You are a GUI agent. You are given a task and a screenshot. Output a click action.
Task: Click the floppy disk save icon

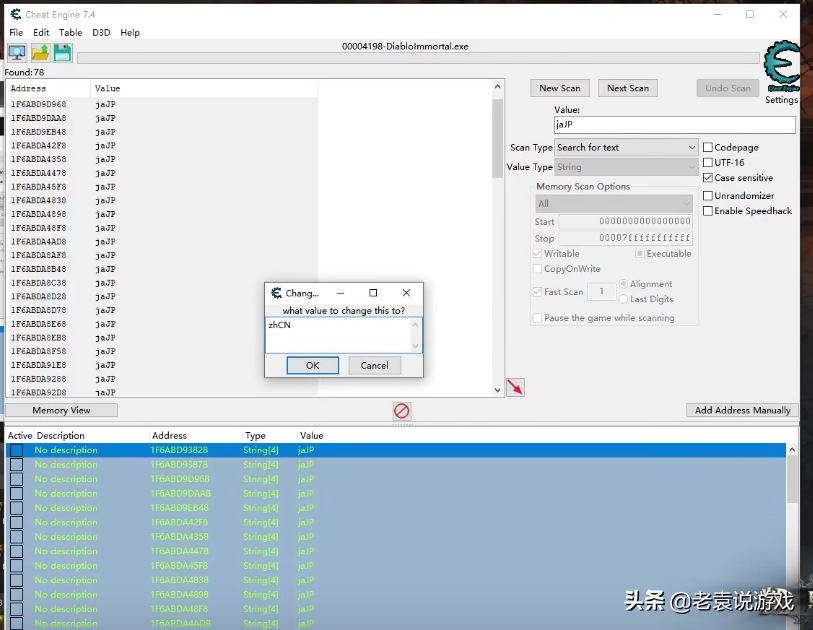(x=62, y=53)
